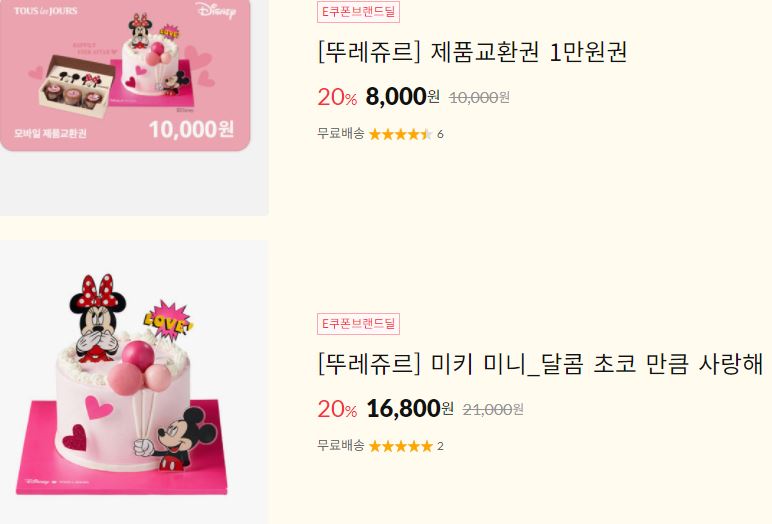Click the 무료배송 label on the voucher item

(x=341, y=133)
